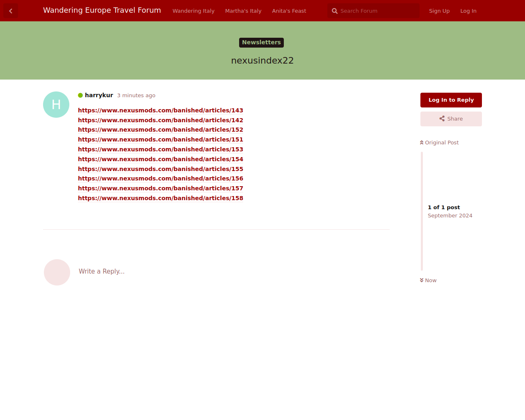The width and height of the screenshot is (525, 420).
Task: Open the articles/155 nexusmods link
Action: (x=160, y=169)
